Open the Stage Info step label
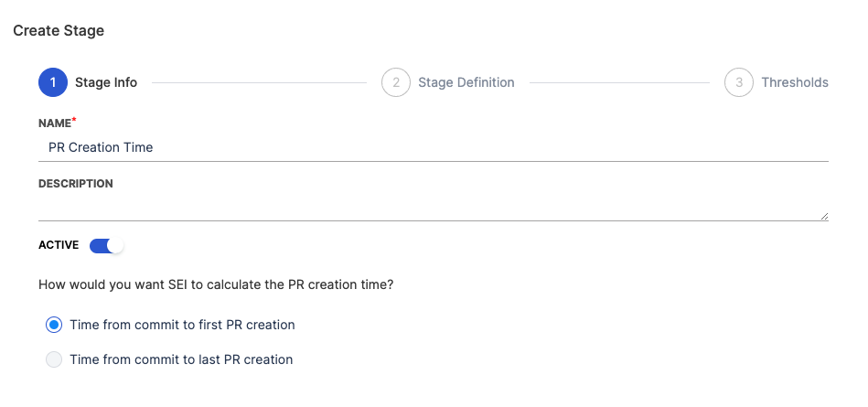Viewport: 868px width, 407px height. [x=106, y=82]
